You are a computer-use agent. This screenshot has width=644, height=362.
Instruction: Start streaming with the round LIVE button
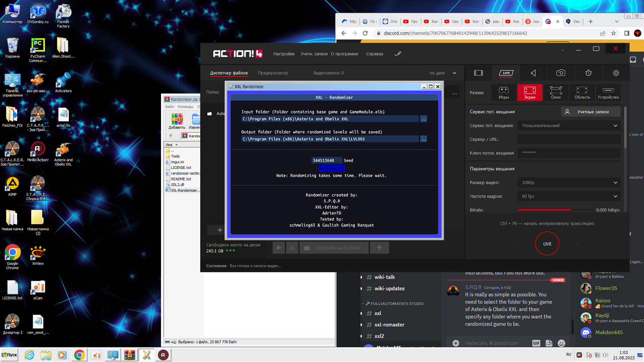tap(547, 244)
